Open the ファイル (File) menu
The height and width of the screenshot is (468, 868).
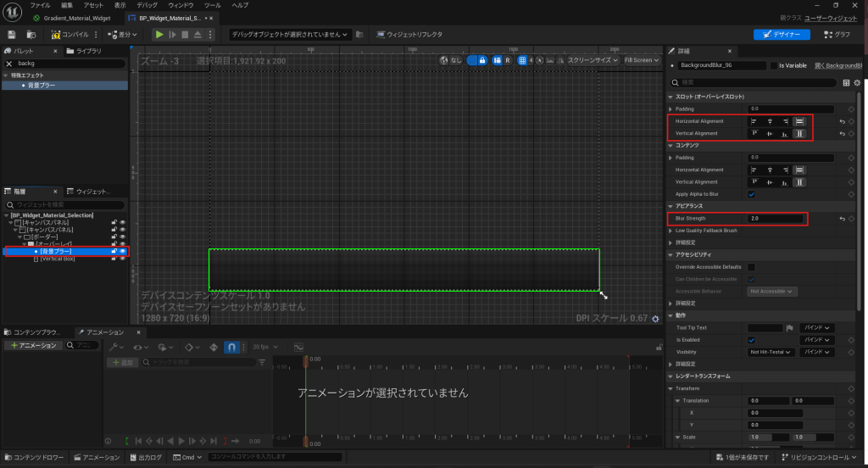(40, 5)
